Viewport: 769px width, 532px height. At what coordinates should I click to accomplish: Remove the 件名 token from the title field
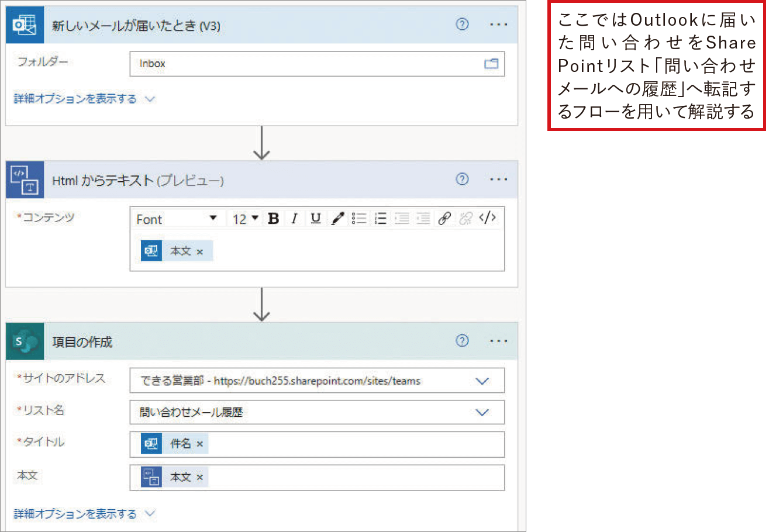tap(200, 445)
